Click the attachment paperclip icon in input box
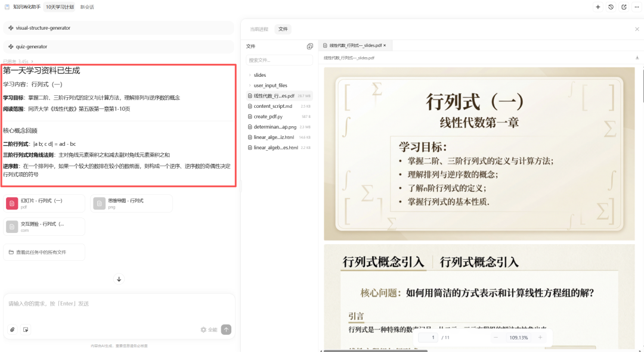Image resolution: width=644 pixels, height=352 pixels. click(13, 329)
